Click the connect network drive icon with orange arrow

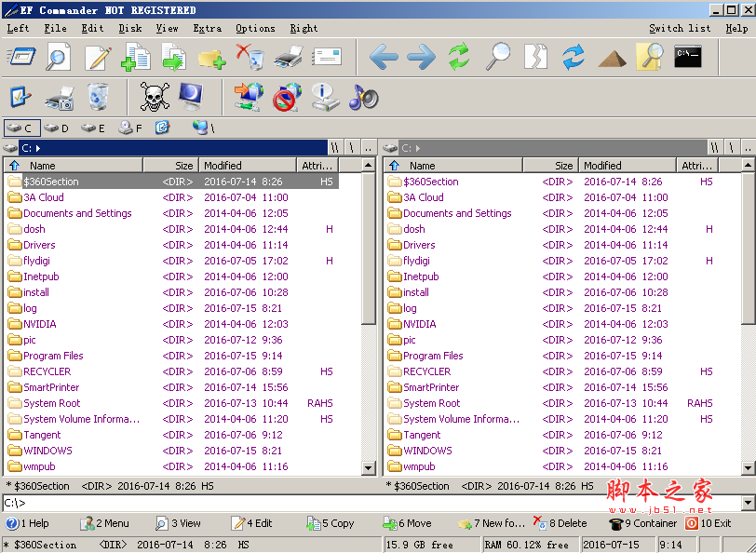pyautogui.click(x=249, y=97)
